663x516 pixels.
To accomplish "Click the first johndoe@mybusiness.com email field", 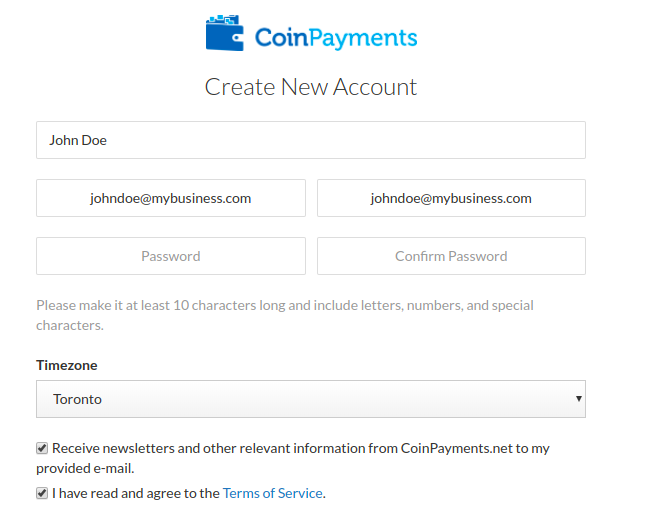I will tap(171, 198).
